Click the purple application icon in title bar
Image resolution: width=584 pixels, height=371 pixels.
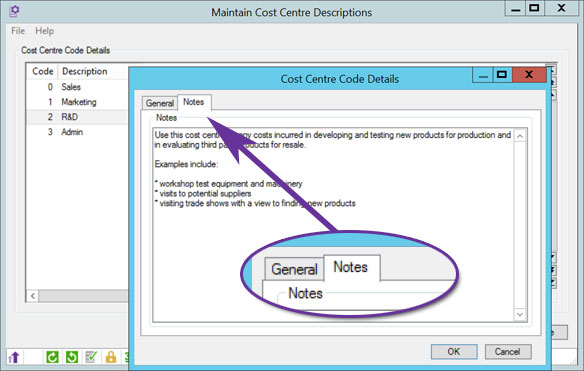14,11
